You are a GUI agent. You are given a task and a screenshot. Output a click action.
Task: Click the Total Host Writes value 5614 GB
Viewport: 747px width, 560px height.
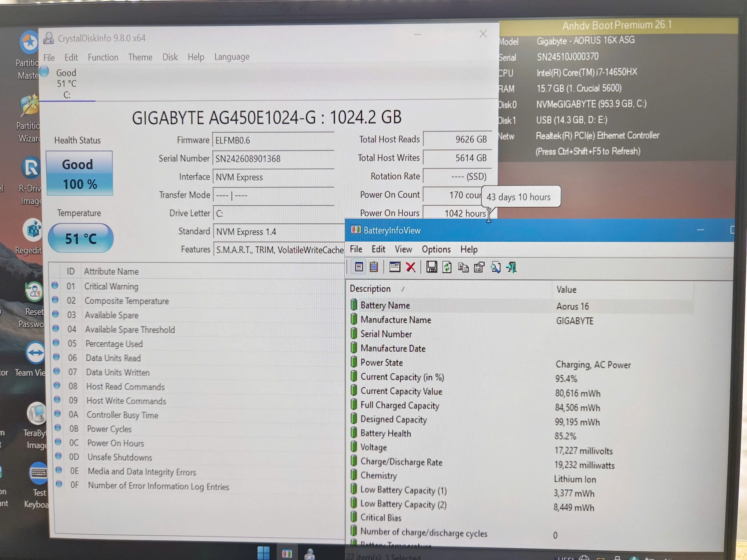tap(457, 157)
